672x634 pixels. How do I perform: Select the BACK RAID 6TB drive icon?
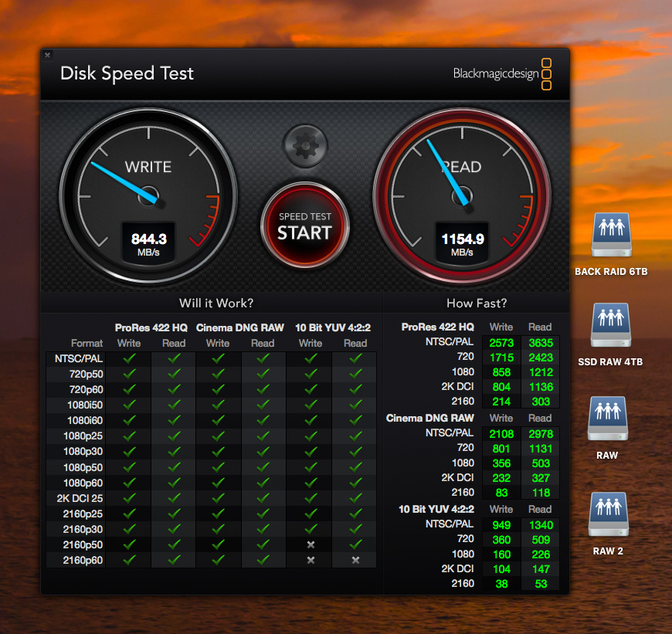point(612,235)
